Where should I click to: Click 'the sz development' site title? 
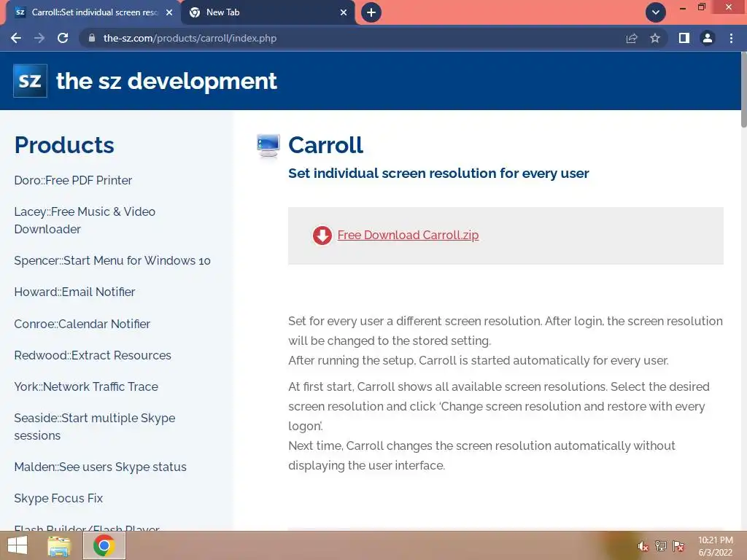coord(166,81)
